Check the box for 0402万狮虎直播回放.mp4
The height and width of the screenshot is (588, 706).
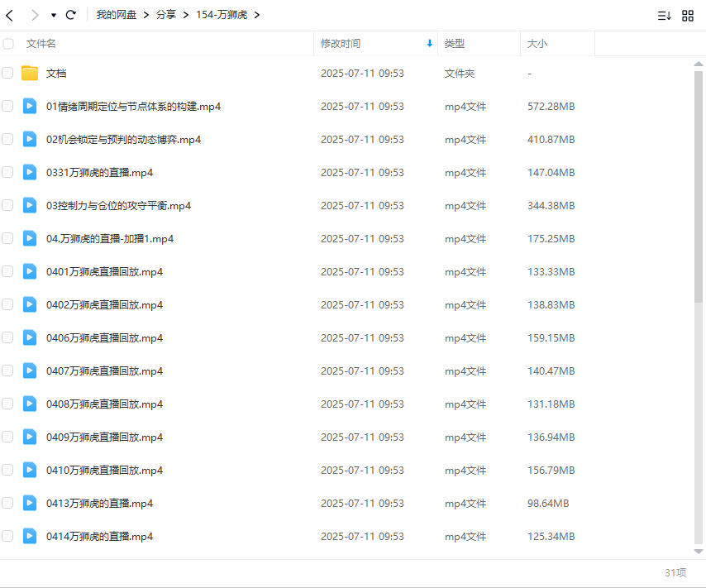point(7,304)
